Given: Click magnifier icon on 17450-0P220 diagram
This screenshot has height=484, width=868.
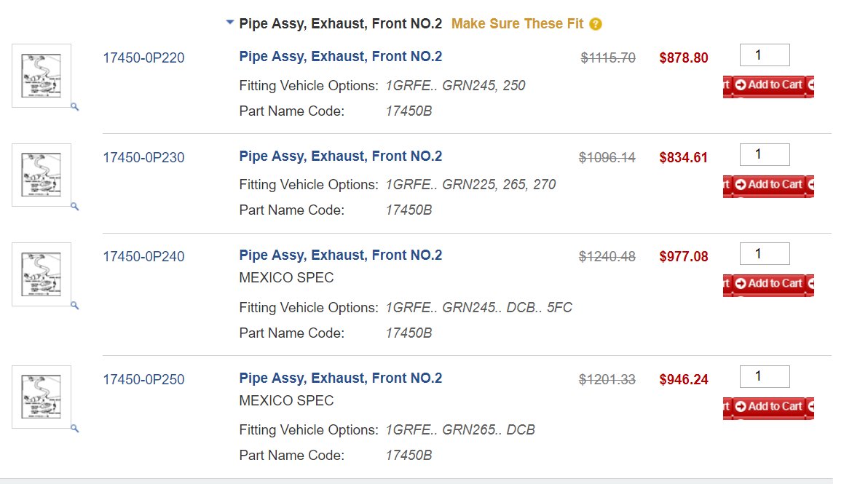Looking at the screenshot, I should click(x=75, y=107).
